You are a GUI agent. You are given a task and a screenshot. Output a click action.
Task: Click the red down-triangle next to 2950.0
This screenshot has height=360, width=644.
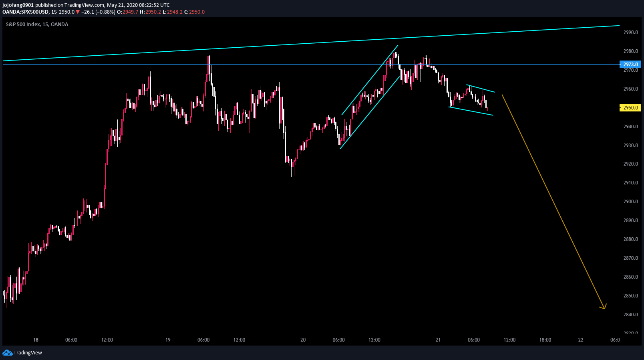[x=78, y=12]
